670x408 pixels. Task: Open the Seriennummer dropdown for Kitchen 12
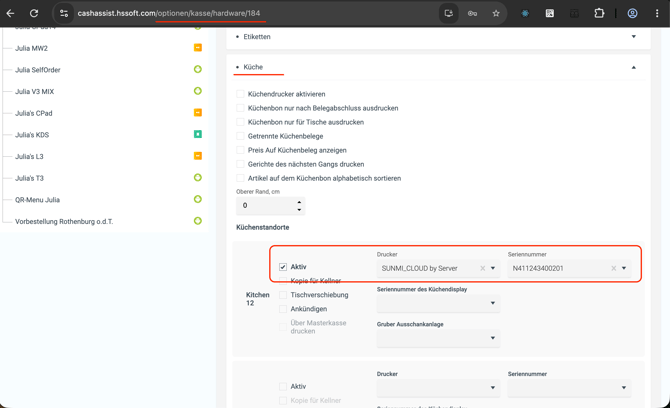point(624,268)
